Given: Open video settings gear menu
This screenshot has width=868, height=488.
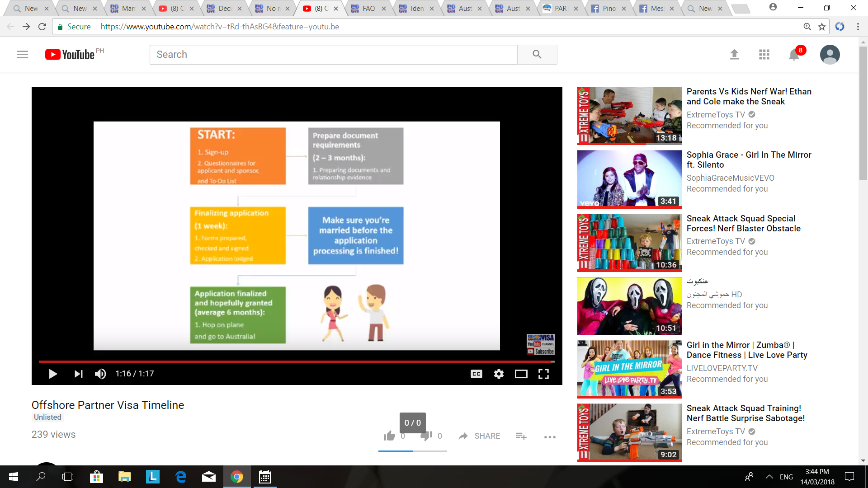Looking at the screenshot, I should click(x=499, y=374).
